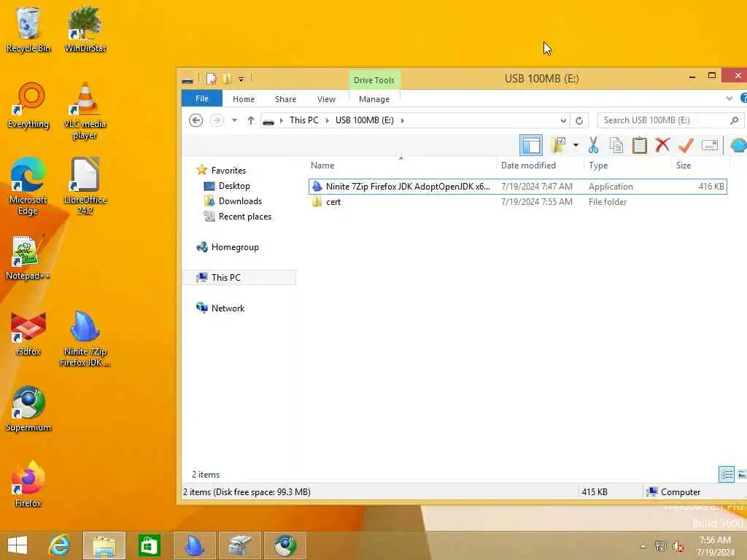Open Desktop in navigation pane
Viewport: 747px width, 560px height.
234,186
